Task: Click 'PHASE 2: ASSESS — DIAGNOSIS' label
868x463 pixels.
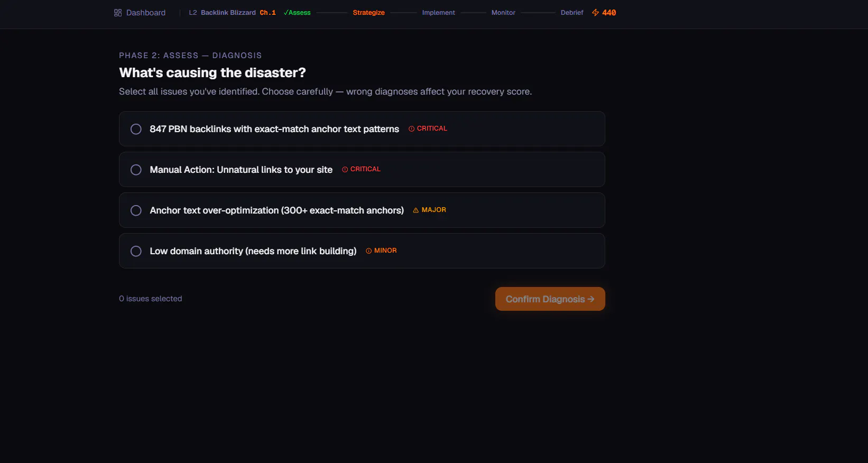Action: point(190,55)
